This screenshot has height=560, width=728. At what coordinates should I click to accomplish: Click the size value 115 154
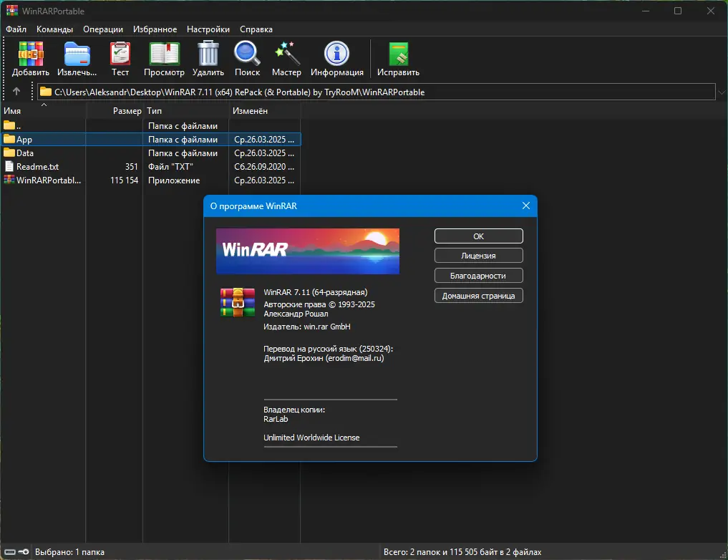click(x=125, y=180)
